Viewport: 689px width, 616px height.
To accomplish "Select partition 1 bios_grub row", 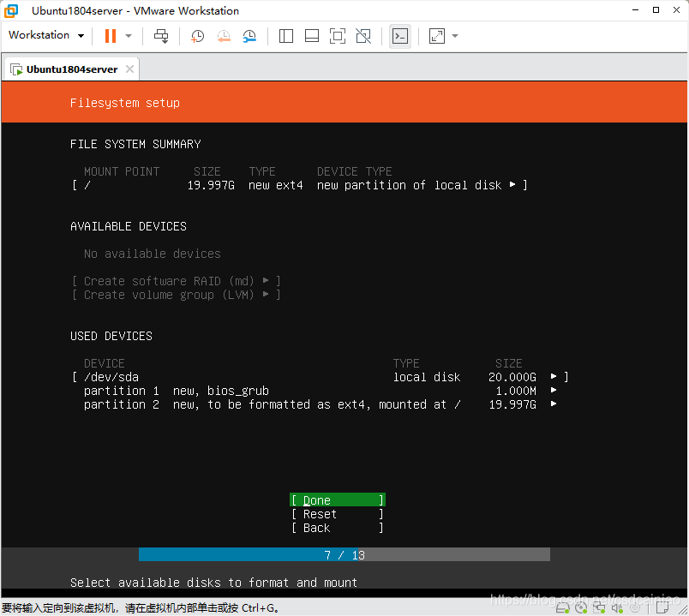I will coord(321,391).
